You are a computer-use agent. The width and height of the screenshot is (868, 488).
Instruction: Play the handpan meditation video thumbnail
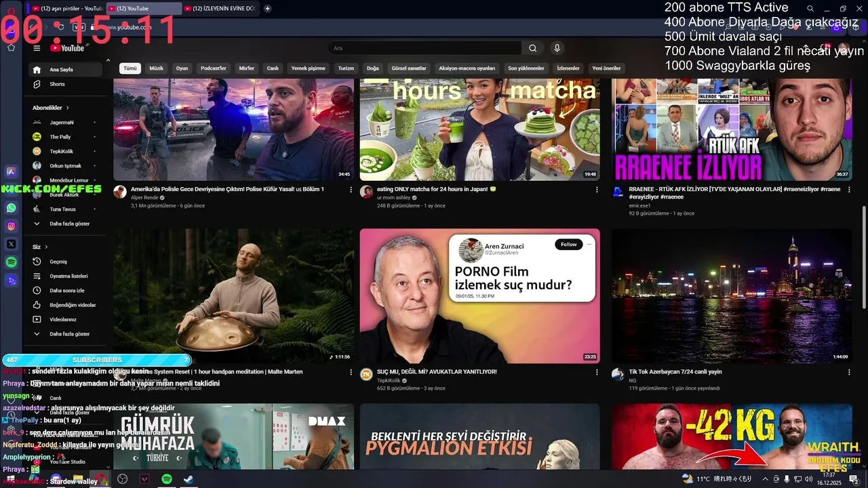click(x=233, y=296)
